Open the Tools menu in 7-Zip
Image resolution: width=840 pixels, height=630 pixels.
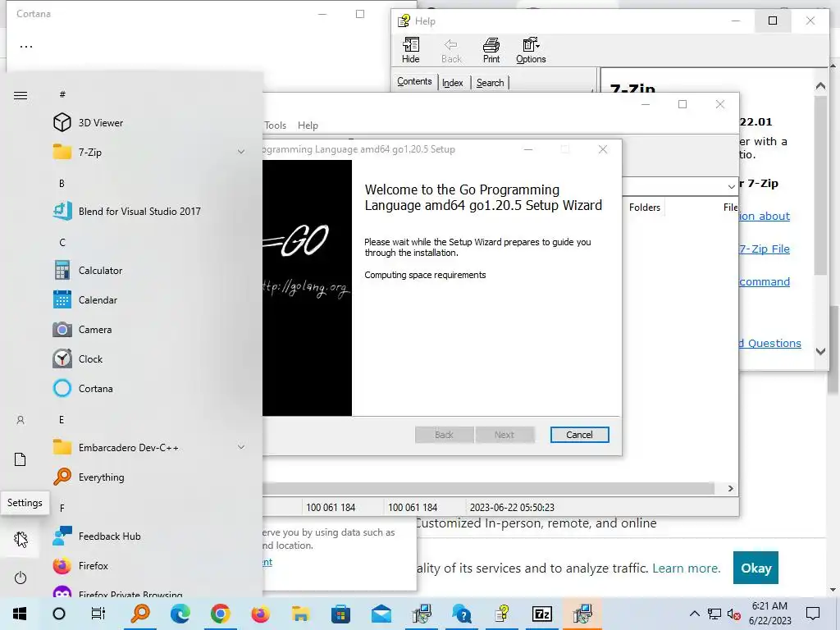tap(276, 126)
